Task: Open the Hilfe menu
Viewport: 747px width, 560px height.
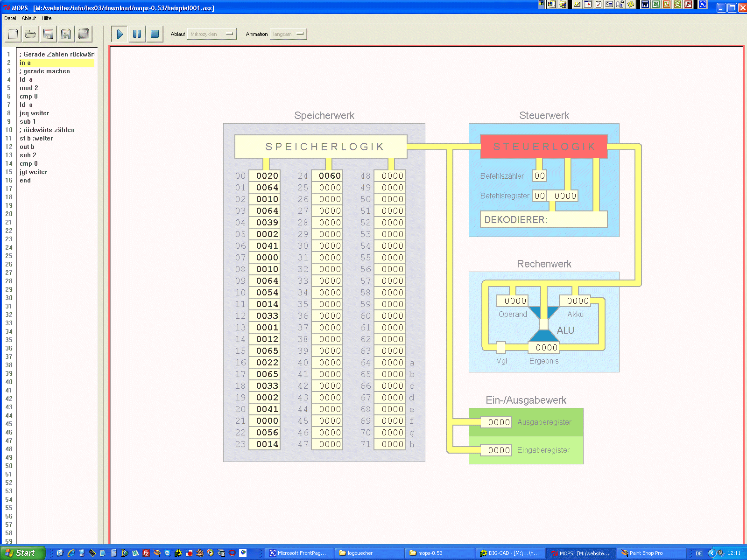Action: (x=47, y=18)
